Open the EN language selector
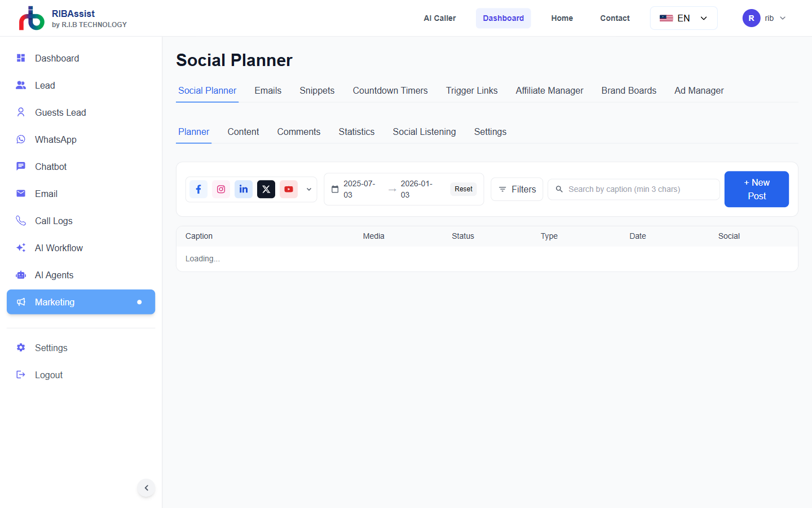Image resolution: width=812 pixels, height=508 pixels. 683,17
